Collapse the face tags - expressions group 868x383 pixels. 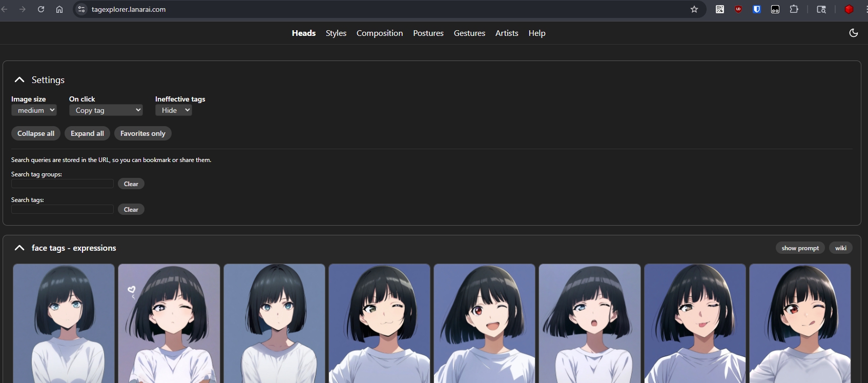(19, 248)
